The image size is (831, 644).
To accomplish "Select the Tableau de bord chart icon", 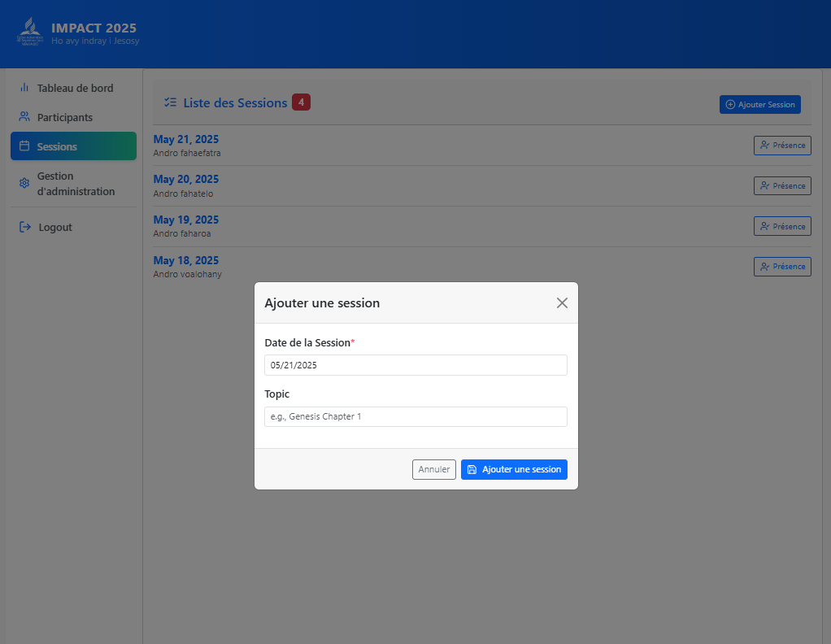I will click(x=24, y=88).
